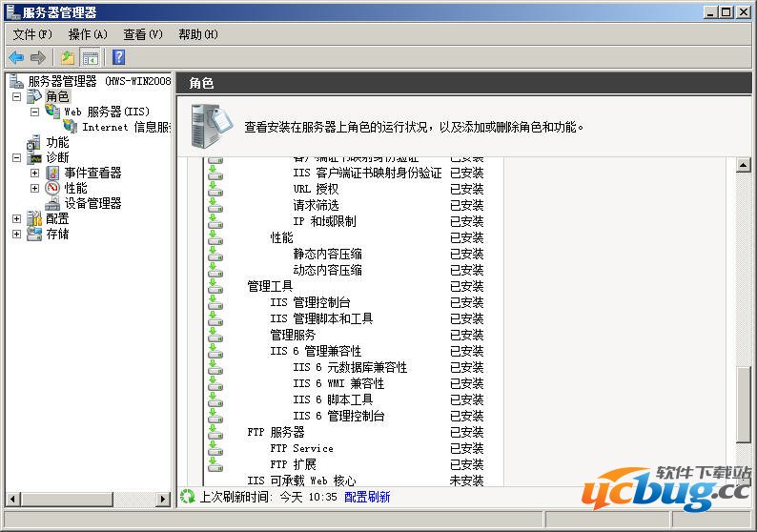Open the 查看(V) menu
Image resolution: width=757 pixels, height=532 pixels.
pyautogui.click(x=142, y=34)
